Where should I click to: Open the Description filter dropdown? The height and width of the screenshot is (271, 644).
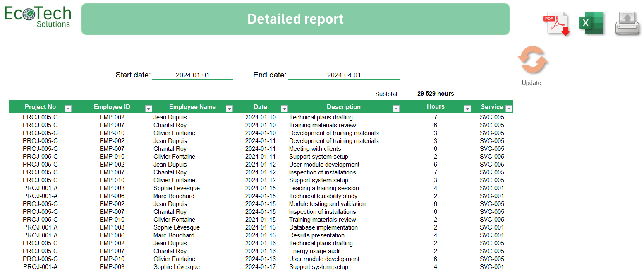pyautogui.click(x=396, y=109)
